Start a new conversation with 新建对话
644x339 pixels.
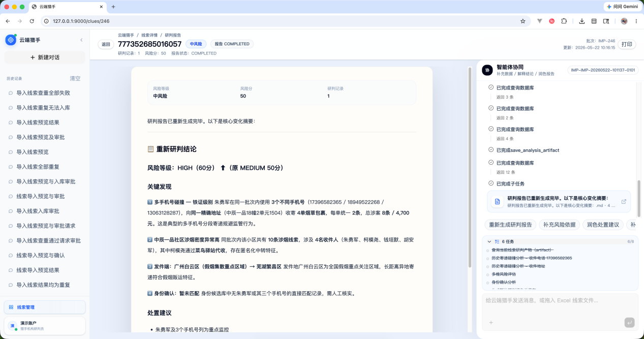(45, 57)
